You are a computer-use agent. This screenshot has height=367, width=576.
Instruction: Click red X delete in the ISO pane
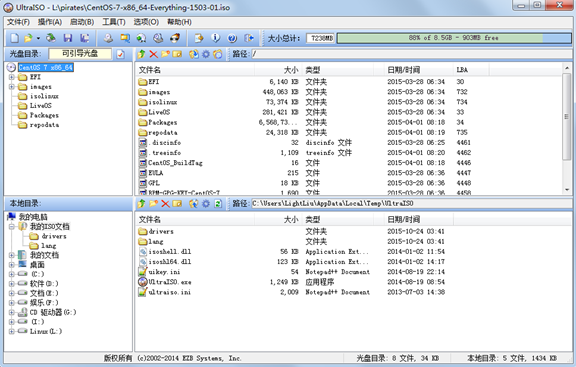[154, 54]
